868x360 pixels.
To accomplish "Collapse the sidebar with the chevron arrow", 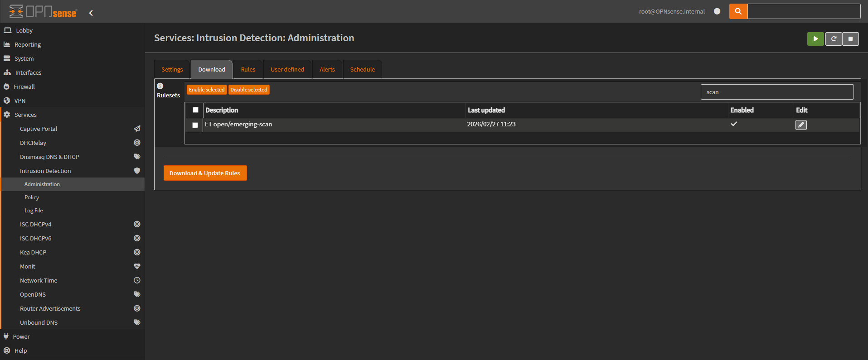I will 91,13.
